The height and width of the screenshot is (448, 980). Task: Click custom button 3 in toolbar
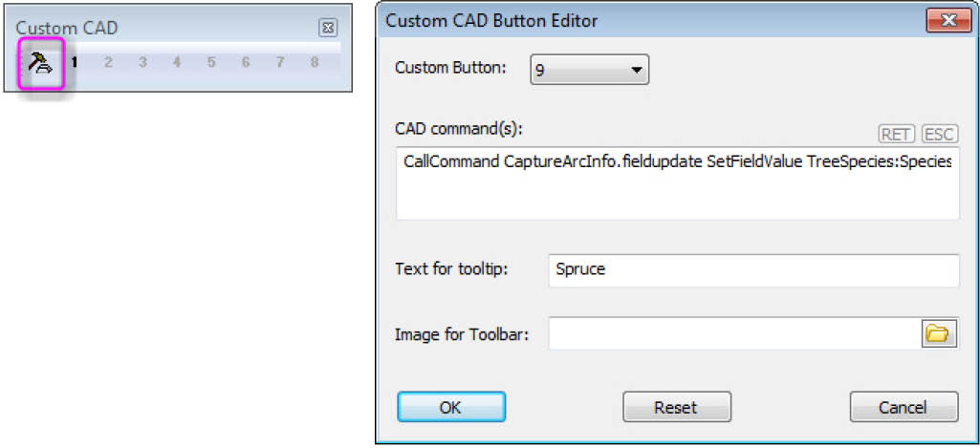click(x=143, y=62)
